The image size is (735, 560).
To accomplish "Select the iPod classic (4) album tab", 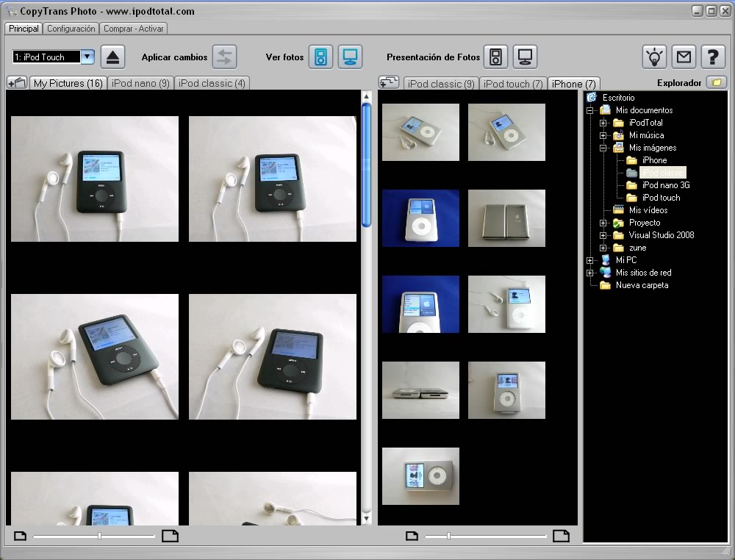I will click(x=212, y=83).
